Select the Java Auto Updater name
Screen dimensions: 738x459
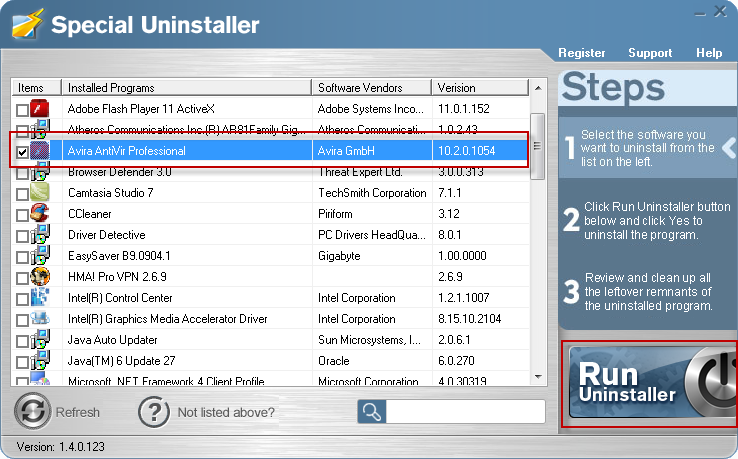pos(112,339)
